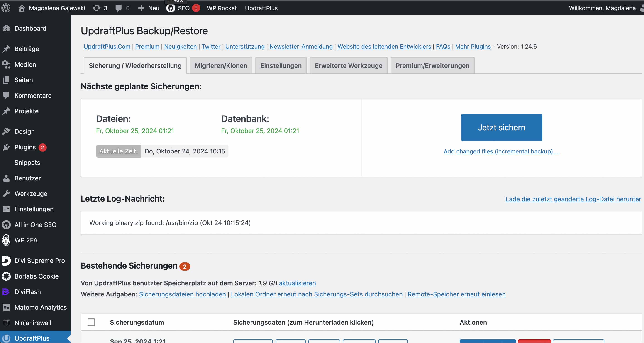This screenshot has width=644, height=343.
Task: Click the Dashboard gauge icon in sidebar
Action: (x=6, y=28)
